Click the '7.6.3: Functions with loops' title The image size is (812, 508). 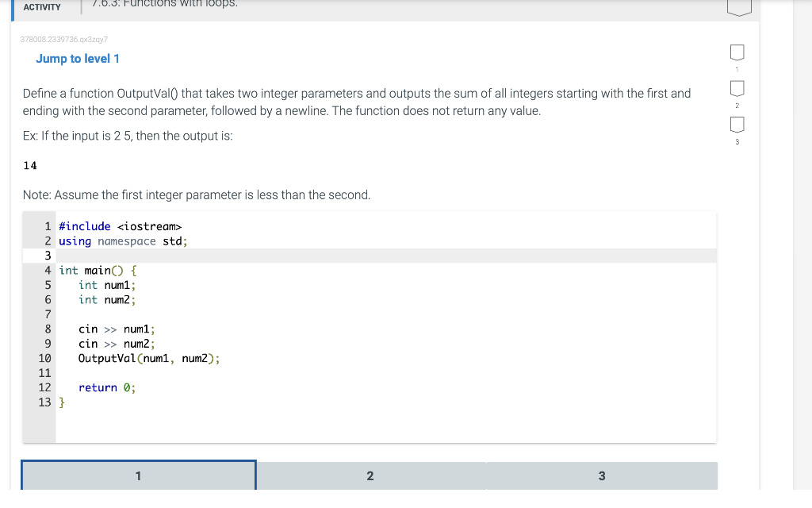165,4
